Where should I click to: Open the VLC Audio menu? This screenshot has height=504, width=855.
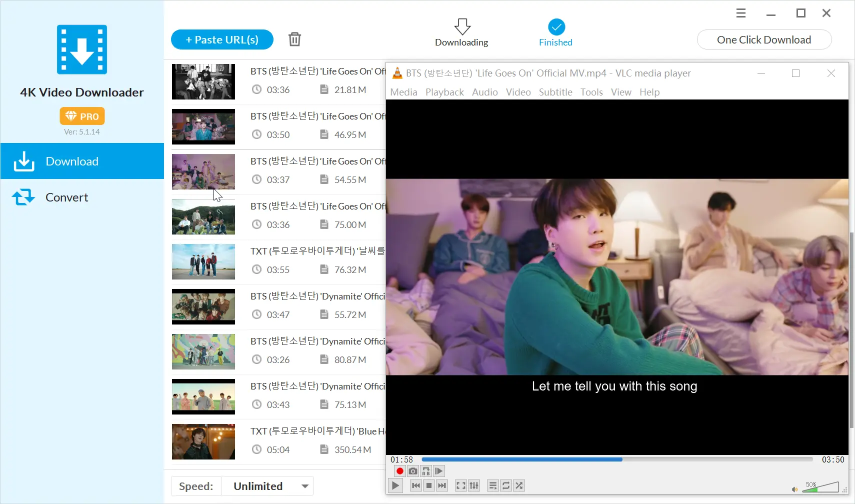click(484, 92)
